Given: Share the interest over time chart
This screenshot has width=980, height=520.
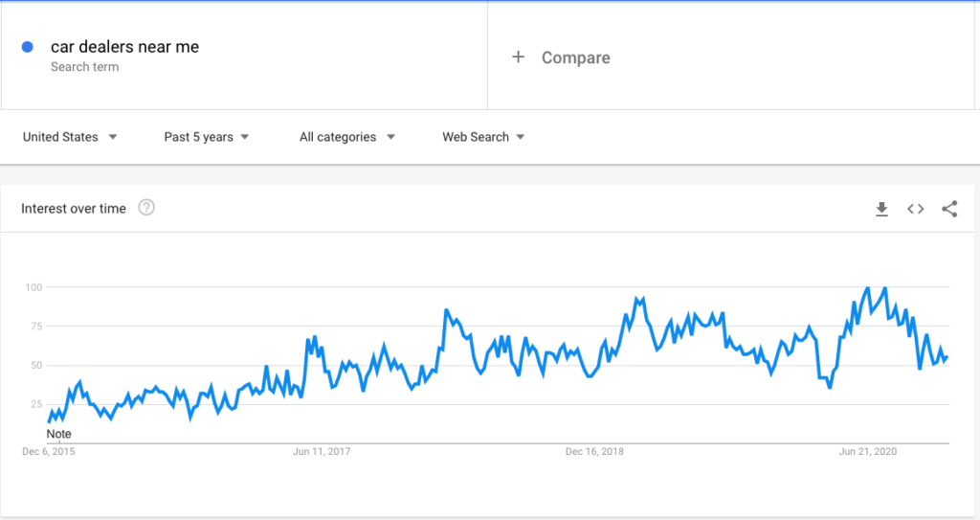Looking at the screenshot, I should (x=949, y=209).
